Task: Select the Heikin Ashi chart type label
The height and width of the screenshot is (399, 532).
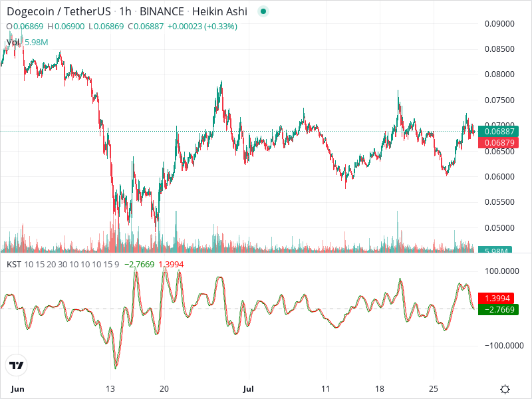Action: (x=219, y=11)
